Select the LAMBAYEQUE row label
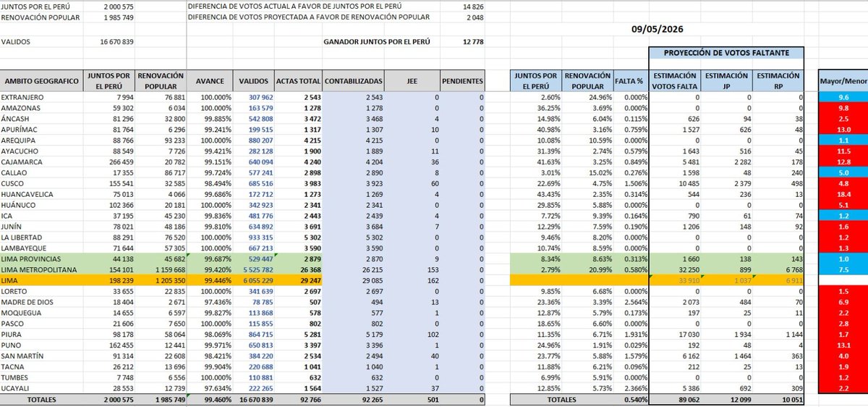The height and width of the screenshot is (407, 868). pyautogui.click(x=25, y=248)
